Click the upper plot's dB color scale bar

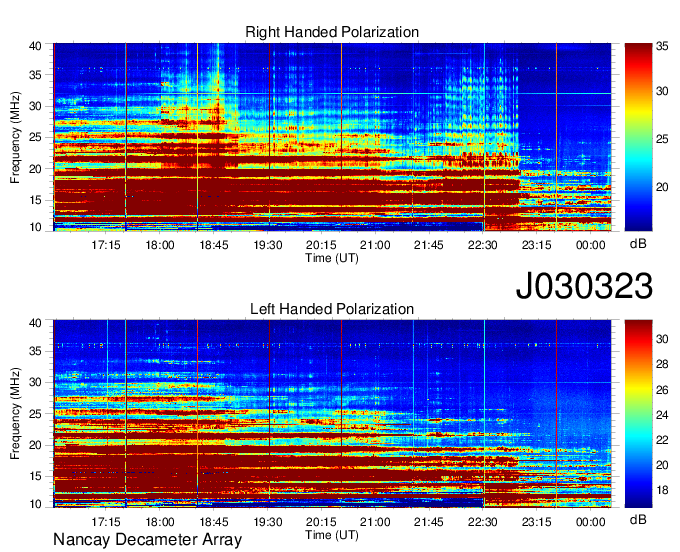coord(638,137)
